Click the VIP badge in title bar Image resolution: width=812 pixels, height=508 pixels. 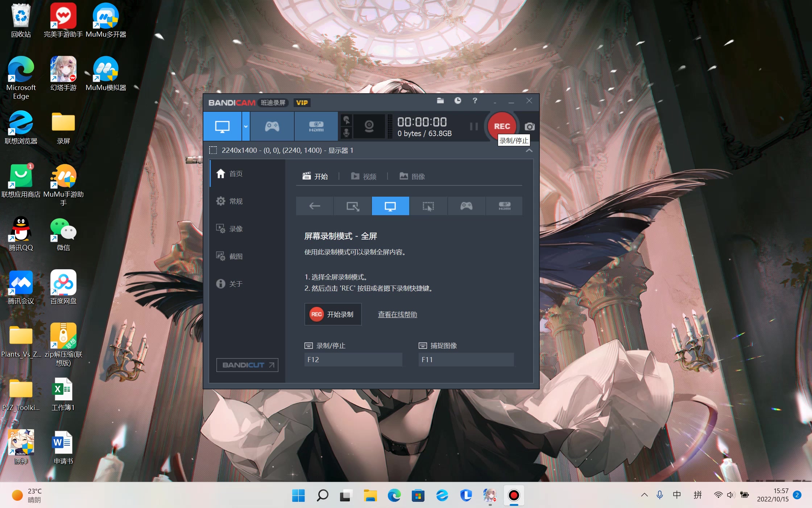302,103
